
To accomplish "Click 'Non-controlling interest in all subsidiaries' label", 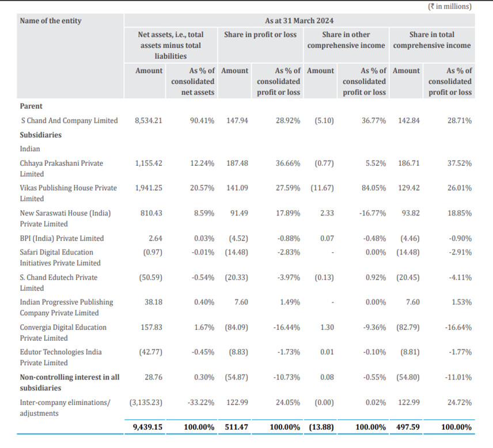I will click(69, 382).
